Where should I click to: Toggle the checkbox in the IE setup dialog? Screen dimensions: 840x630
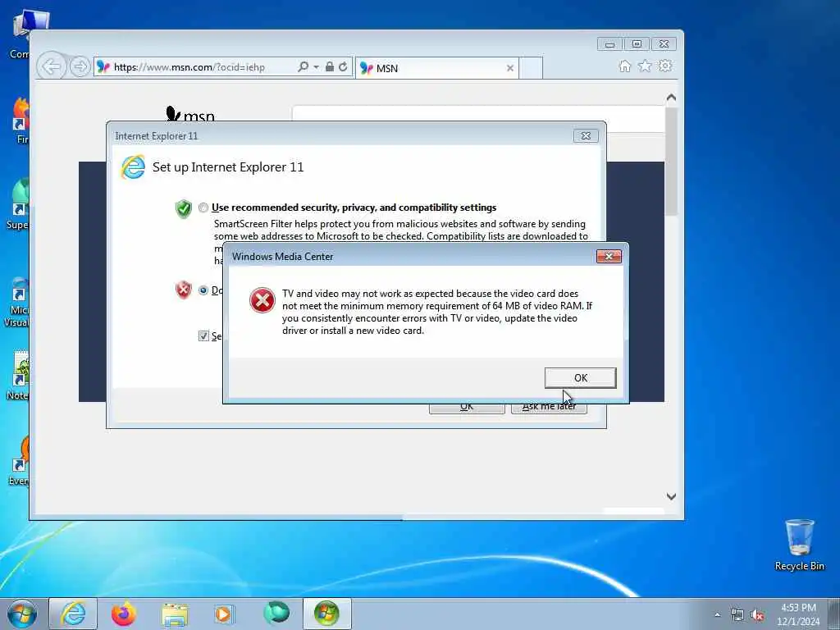[x=203, y=336]
